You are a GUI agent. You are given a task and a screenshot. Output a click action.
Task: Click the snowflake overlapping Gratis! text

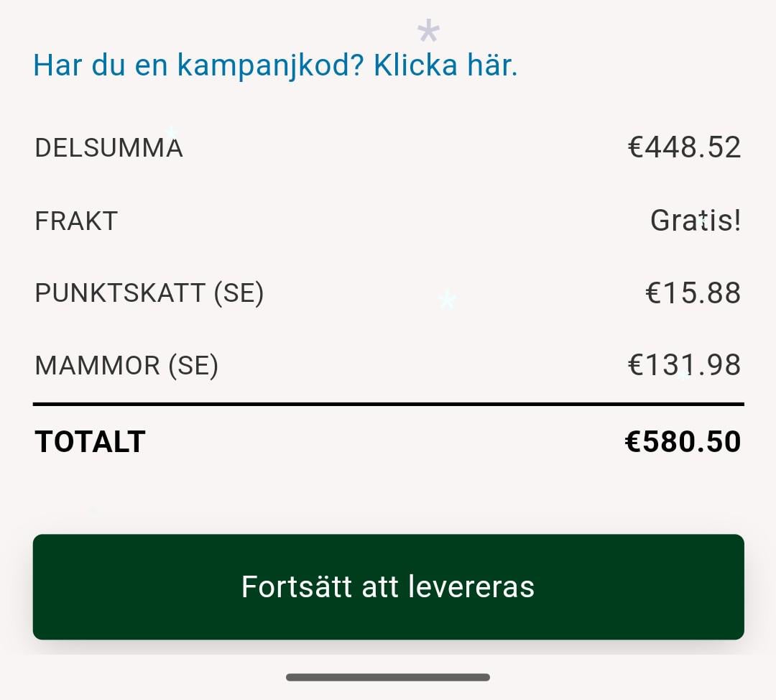[703, 223]
